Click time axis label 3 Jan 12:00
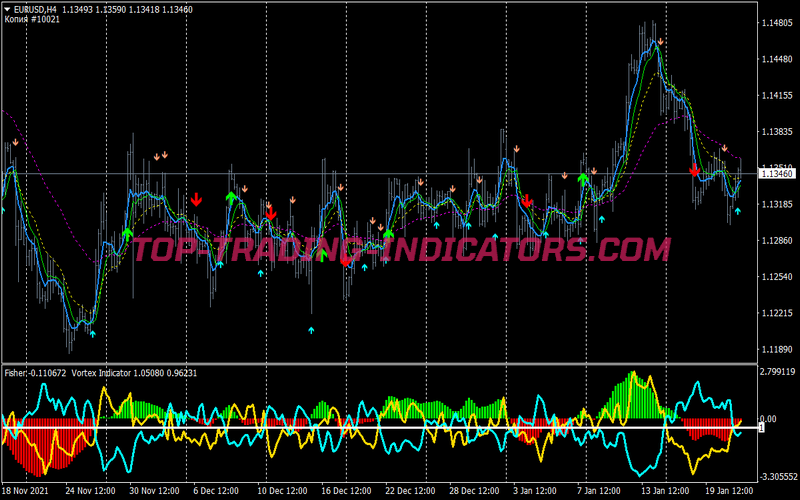 (x=536, y=491)
